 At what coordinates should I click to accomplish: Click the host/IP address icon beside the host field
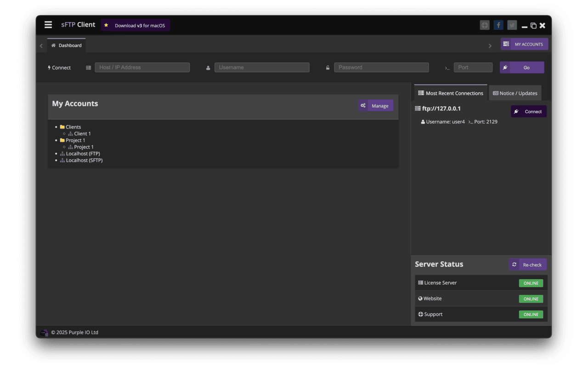tap(88, 67)
